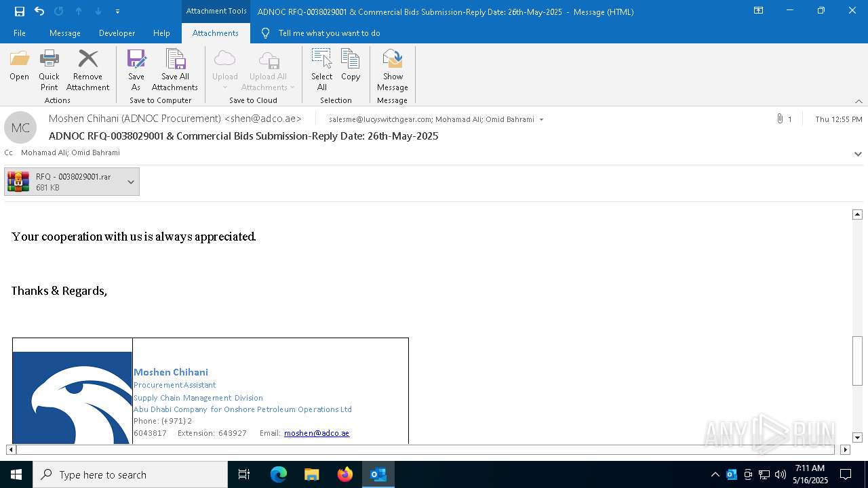The image size is (868, 488).
Task: Click the MC sender avatar
Action: [x=20, y=127]
